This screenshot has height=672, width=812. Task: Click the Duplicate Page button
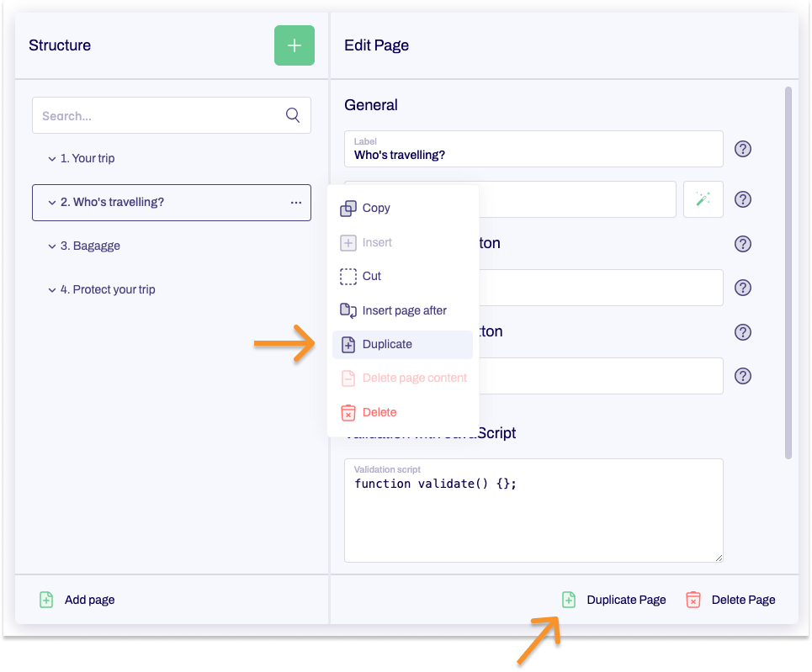(626, 600)
